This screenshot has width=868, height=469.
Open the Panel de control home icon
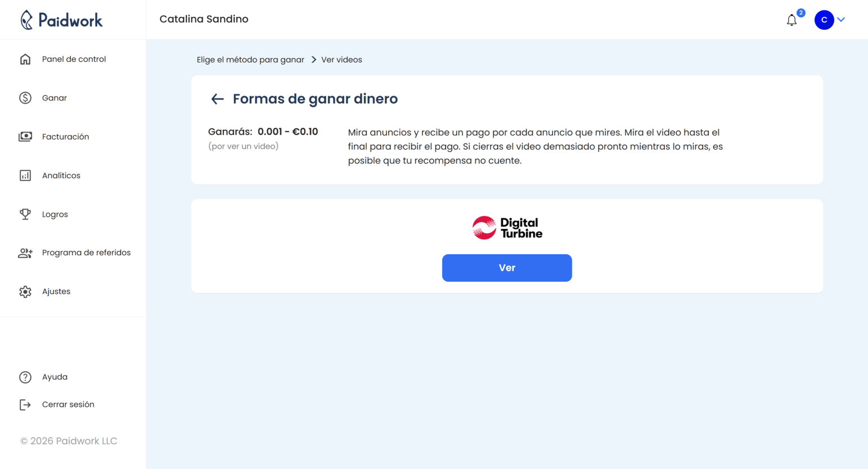coord(26,58)
